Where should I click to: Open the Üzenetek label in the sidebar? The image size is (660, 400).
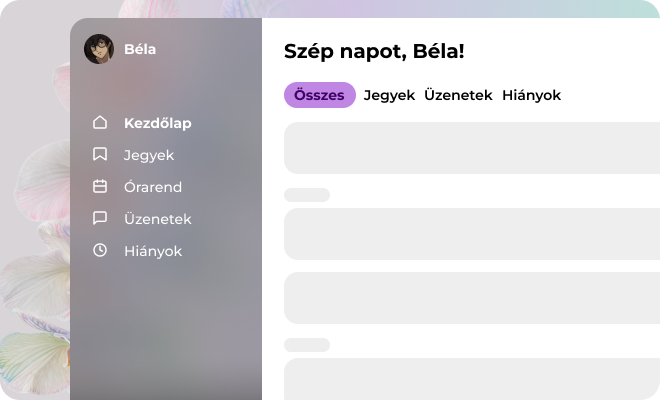pyautogui.click(x=157, y=219)
